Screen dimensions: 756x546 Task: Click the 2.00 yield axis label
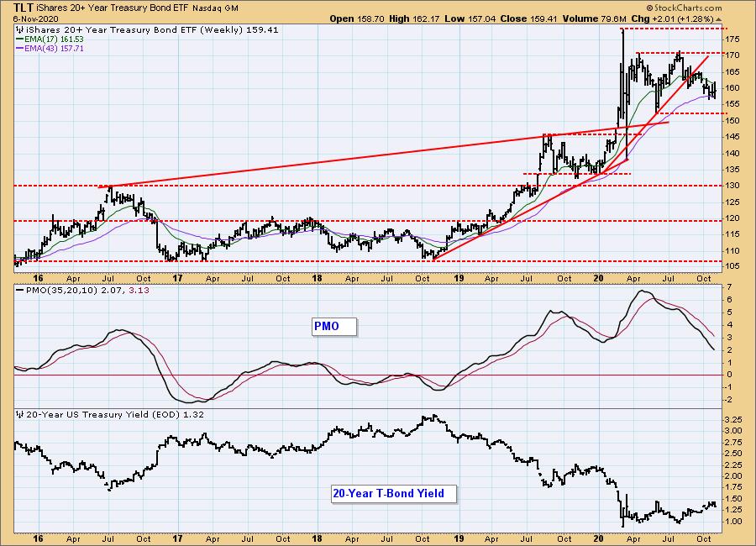734,476
